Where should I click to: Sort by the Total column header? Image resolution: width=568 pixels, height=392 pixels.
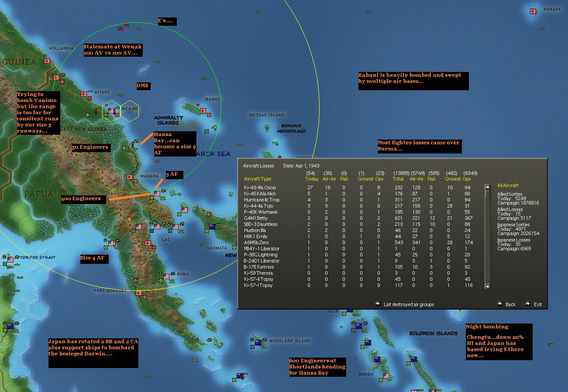click(x=398, y=179)
